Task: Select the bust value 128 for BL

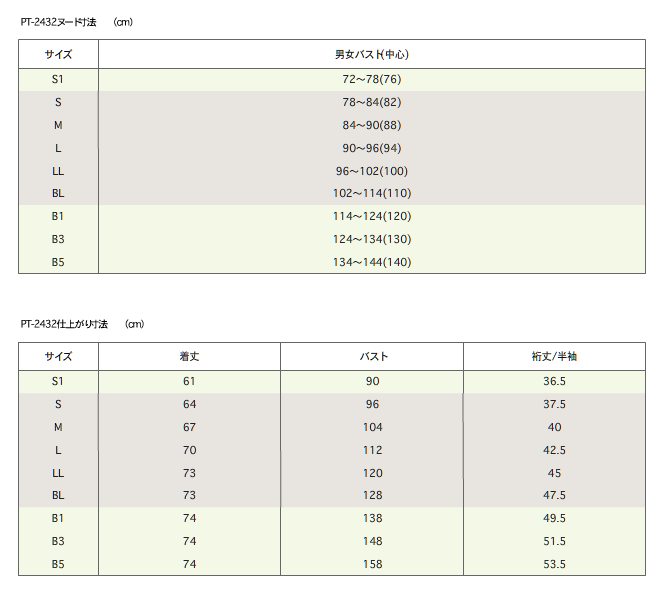Action: tap(373, 495)
